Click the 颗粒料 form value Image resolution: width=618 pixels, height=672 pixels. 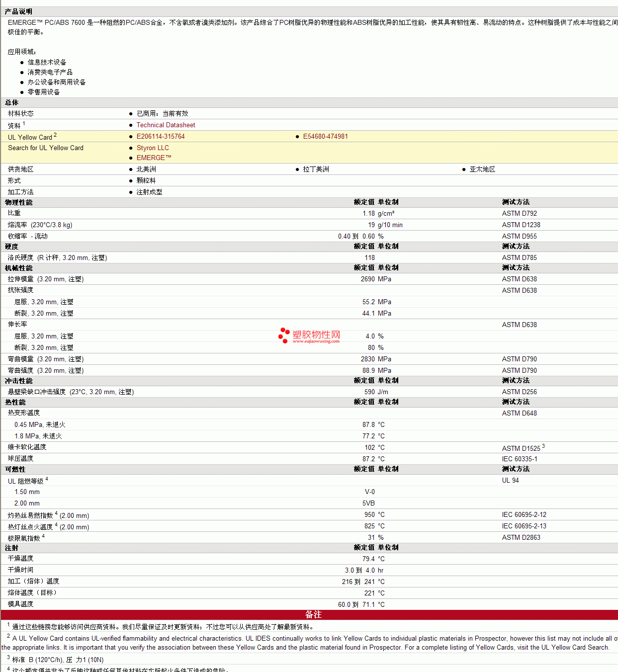(146, 181)
